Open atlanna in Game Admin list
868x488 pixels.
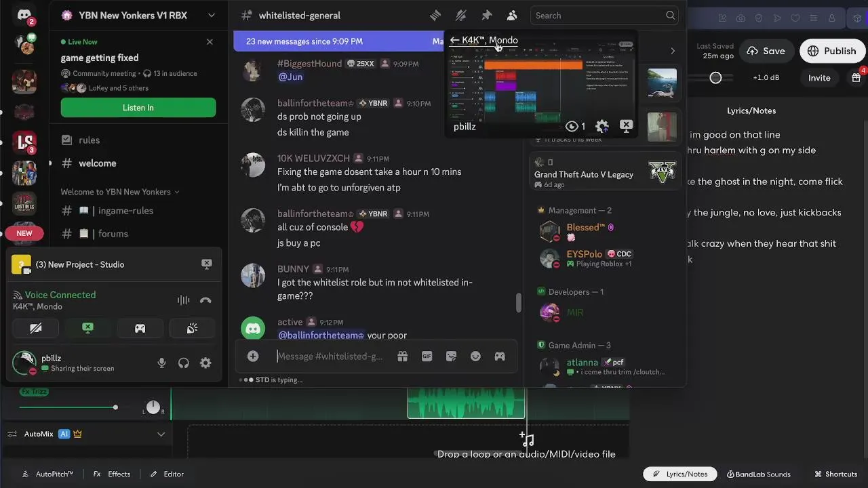click(x=604, y=367)
